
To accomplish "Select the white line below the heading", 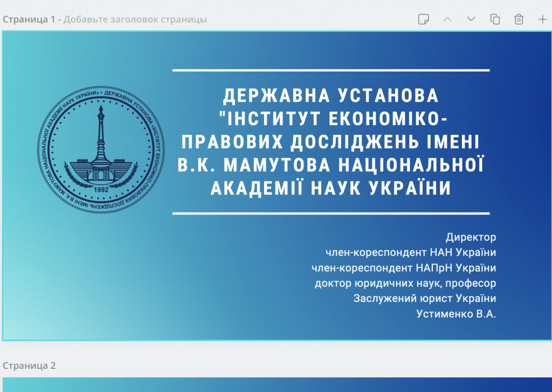I will [x=331, y=214].
